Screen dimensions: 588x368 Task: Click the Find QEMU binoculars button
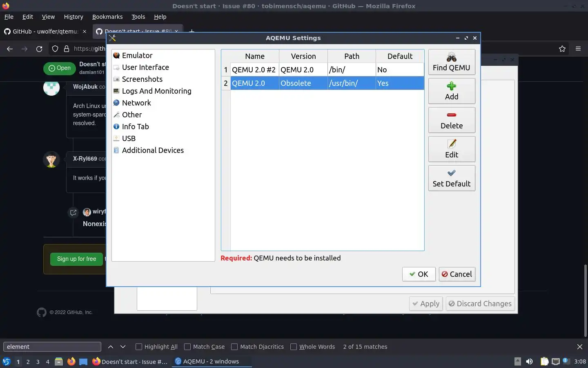[x=452, y=62]
